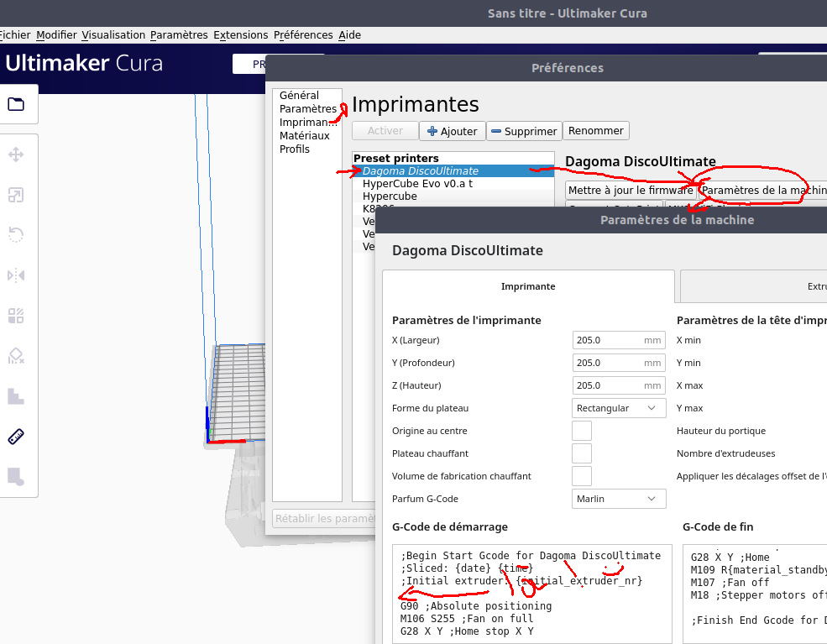Click the Hauteur du portique label
This screenshot has width=827, height=644.
(721, 431)
